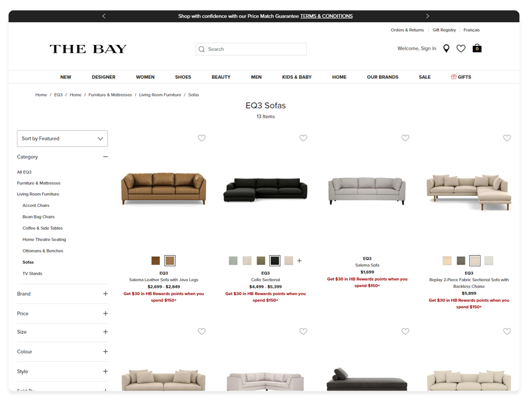Viewport: 532px width, 405px height.
Task: Favorite the Salema Leather Sofa
Action: [202, 138]
